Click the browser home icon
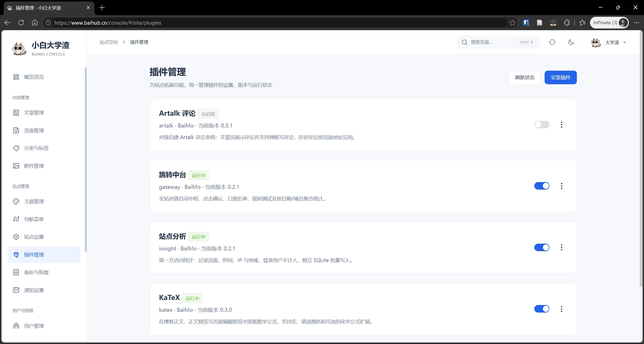Viewport: 644px width, 344px height. (35, 23)
